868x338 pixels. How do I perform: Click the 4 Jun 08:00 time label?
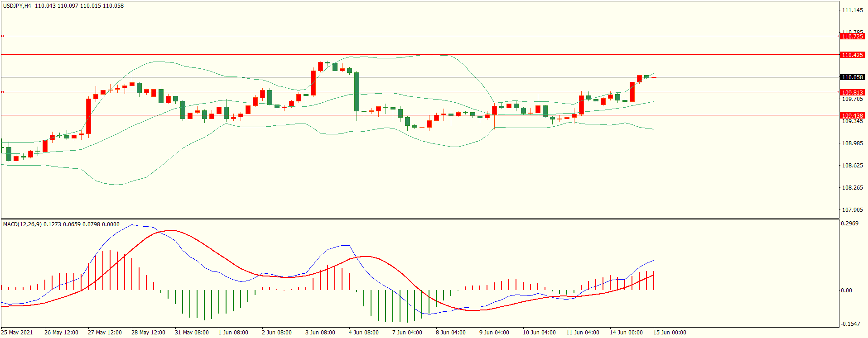[x=364, y=333]
